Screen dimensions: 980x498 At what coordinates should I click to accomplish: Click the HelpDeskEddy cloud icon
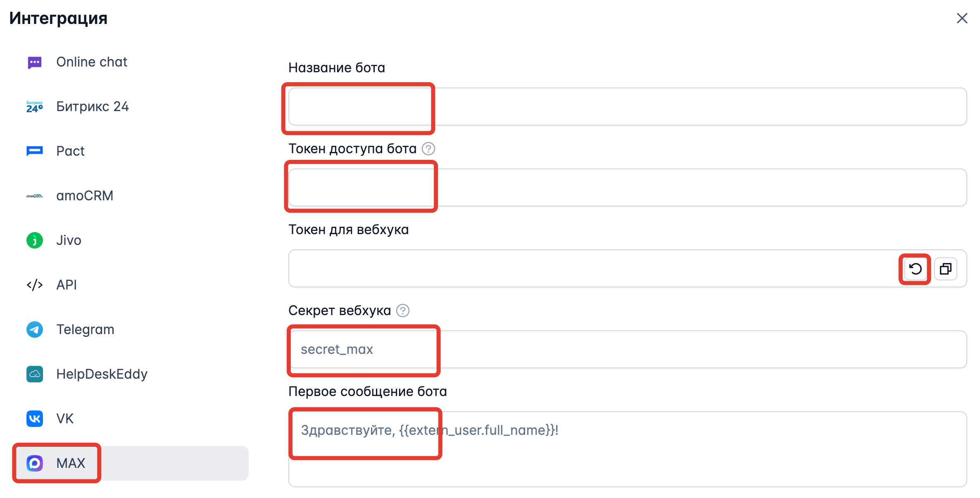pos(35,374)
